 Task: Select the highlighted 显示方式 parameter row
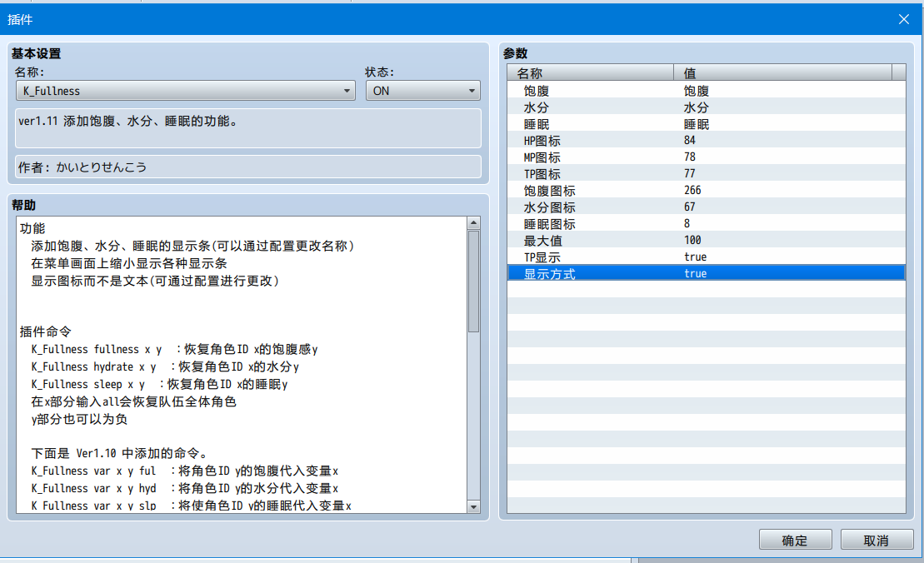point(706,273)
